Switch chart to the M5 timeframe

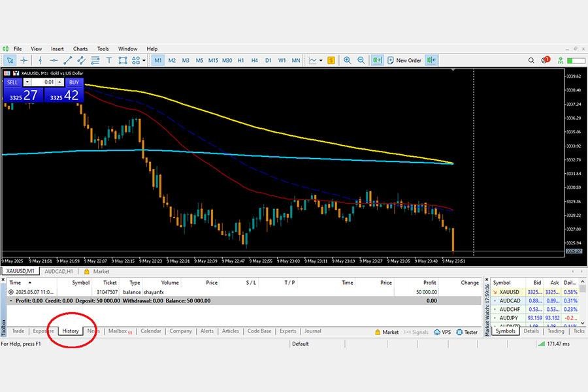click(199, 60)
